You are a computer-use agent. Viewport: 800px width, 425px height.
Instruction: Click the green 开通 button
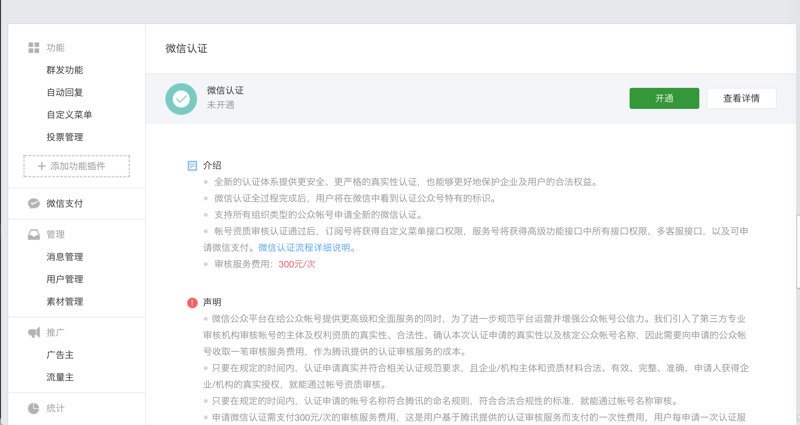pyautogui.click(x=664, y=98)
